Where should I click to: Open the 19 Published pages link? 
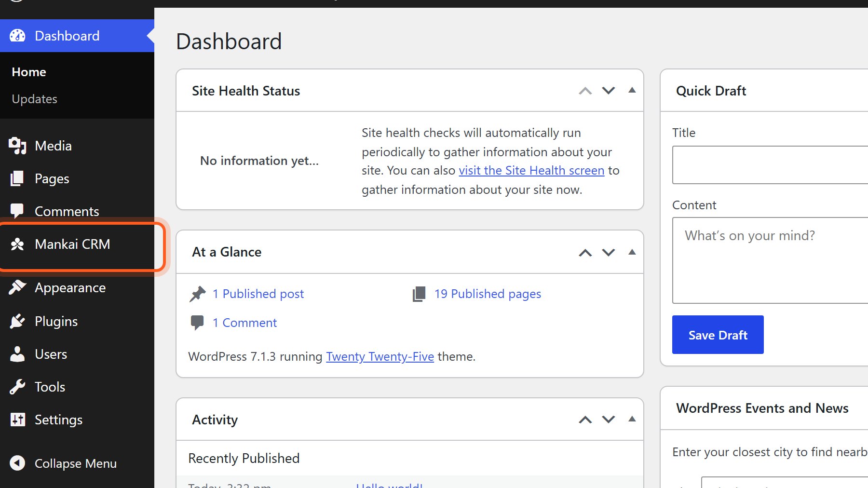tap(488, 294)
